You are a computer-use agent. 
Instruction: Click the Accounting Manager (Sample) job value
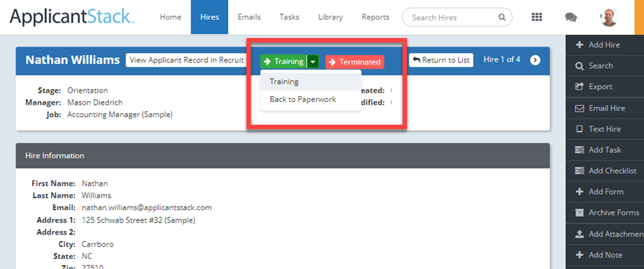point(120,115)
